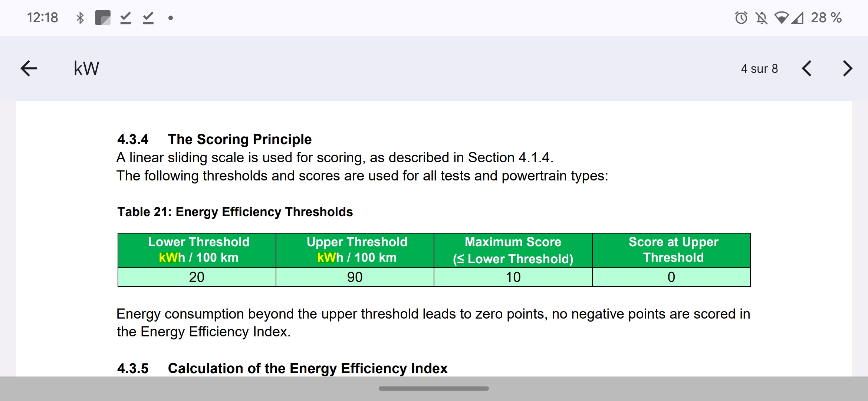Tap the alarm clock status icon
This screenshot has width=868, height=401.
(x=741, y=17)
